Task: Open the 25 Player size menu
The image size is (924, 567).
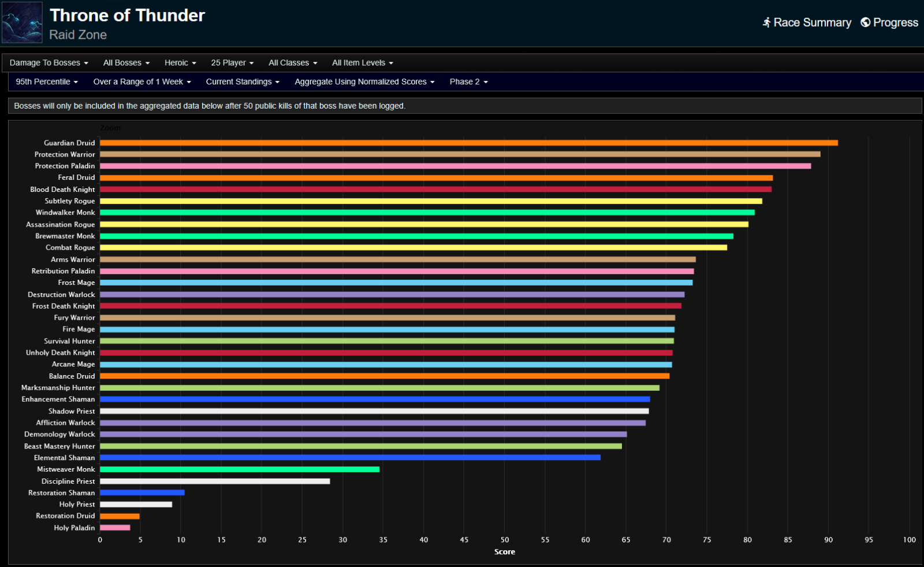Action: (232, 63)
